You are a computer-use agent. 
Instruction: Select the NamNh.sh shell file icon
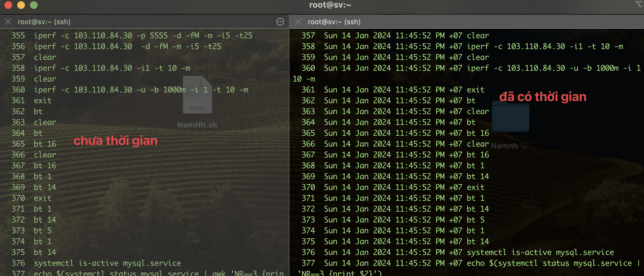pos(197,95)
